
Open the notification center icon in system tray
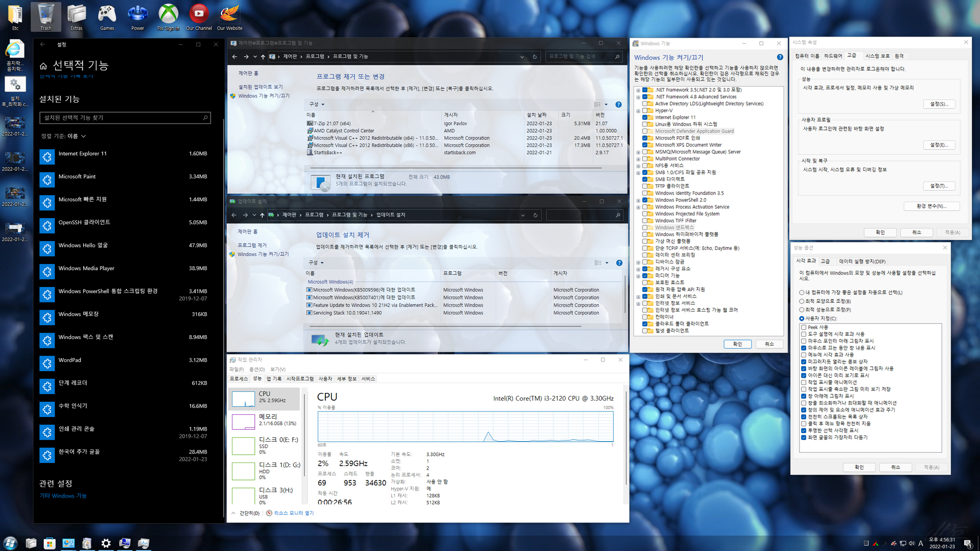(968, 543)
